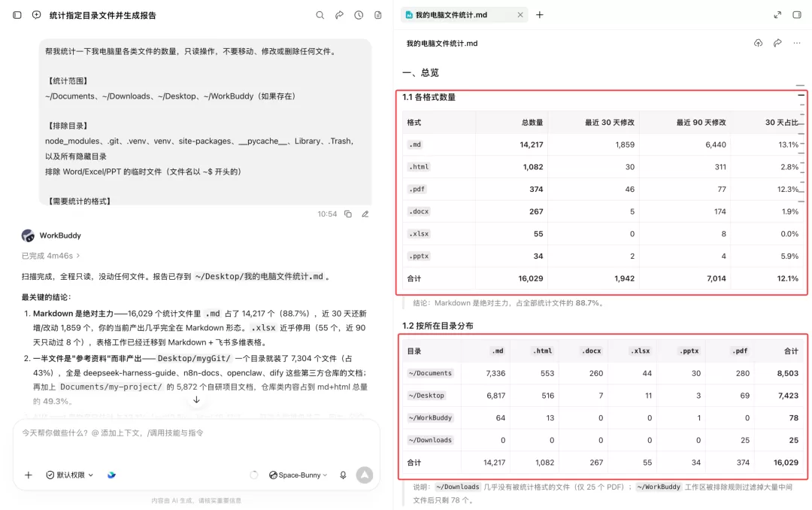Open a new tab with plus icon
Image resolution: width=812 pixels, height=510 pixels.
click(x=540, y=15)
